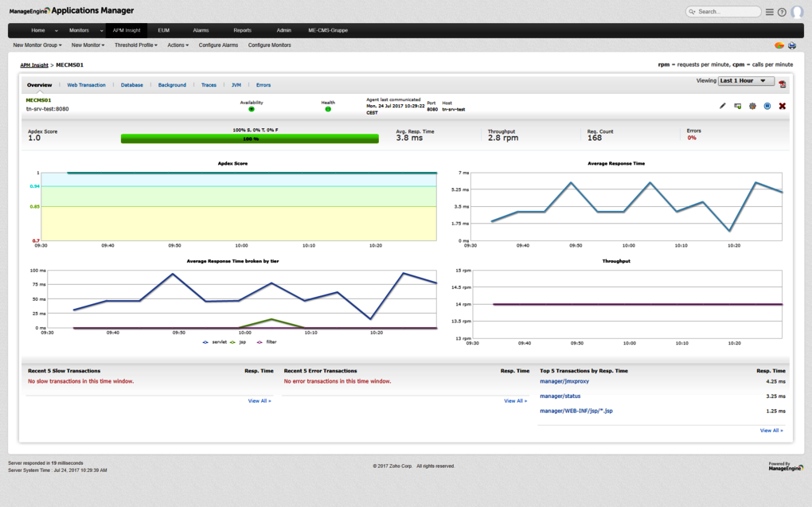Image resolution: width=812 pixels, height=507 pixels.
Task: Click the monitor icon with green badge
Action: click(737, 106)
